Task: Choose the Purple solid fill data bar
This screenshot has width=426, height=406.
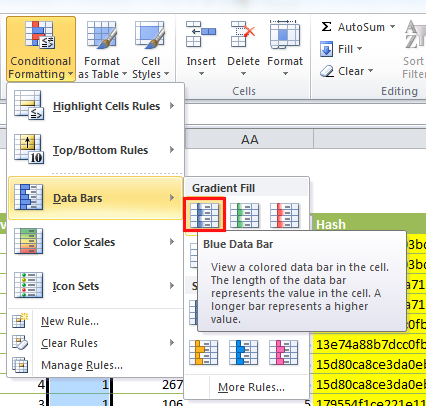Action: pos(284,352)
